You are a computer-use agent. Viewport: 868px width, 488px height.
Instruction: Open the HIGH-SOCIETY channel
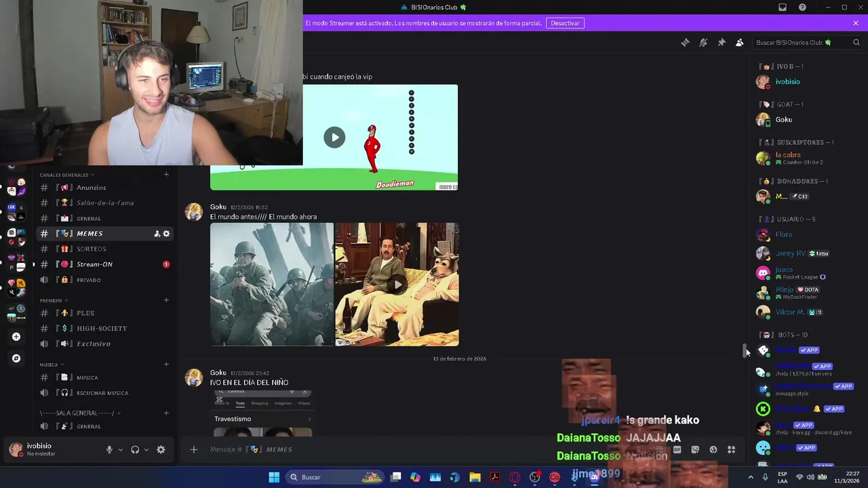pos(104,328)
